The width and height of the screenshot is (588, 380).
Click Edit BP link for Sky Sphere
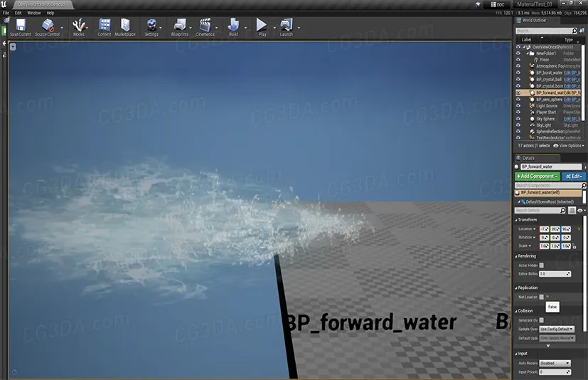[x=572, y=119]
